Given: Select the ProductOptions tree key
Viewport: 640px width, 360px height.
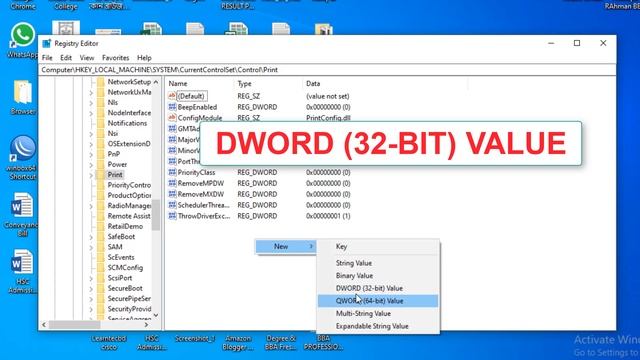Looking at the screenshot, I should click(x=129, y=196).
